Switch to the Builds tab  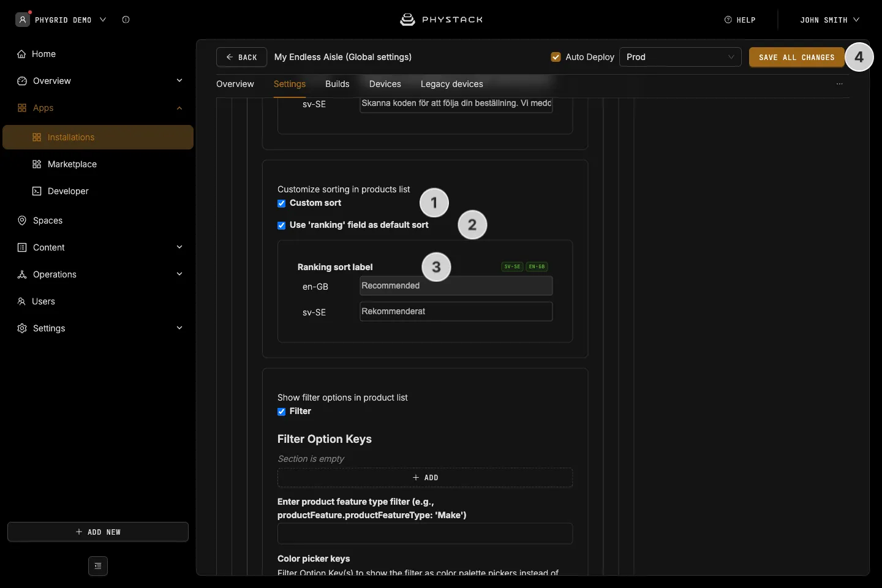click(x=337, y=84)
